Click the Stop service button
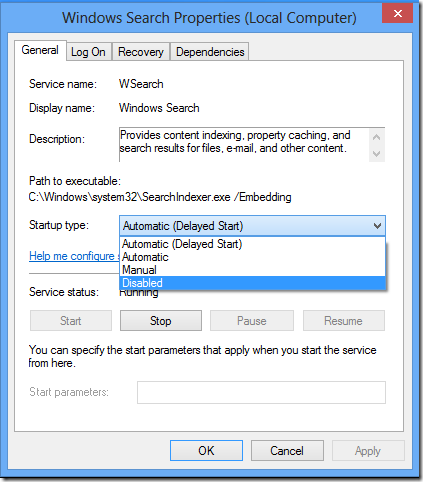This screenshot has width=423, height=482. pyautogui.click(x=161, y=321)
